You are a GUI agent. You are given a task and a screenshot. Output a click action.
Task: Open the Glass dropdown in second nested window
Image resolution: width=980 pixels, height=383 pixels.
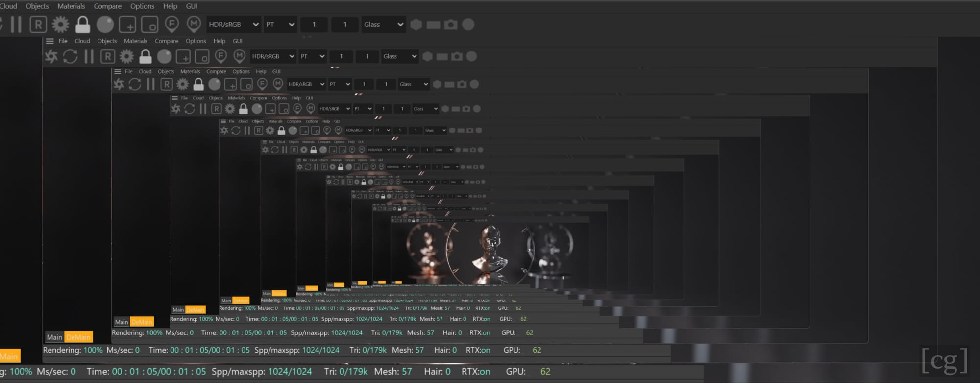[400, 56]
